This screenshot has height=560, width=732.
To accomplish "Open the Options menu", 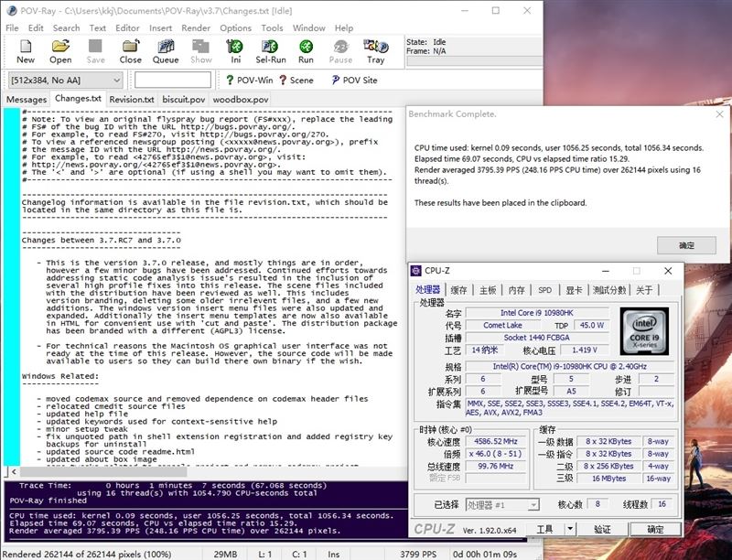I will (235, 28).
